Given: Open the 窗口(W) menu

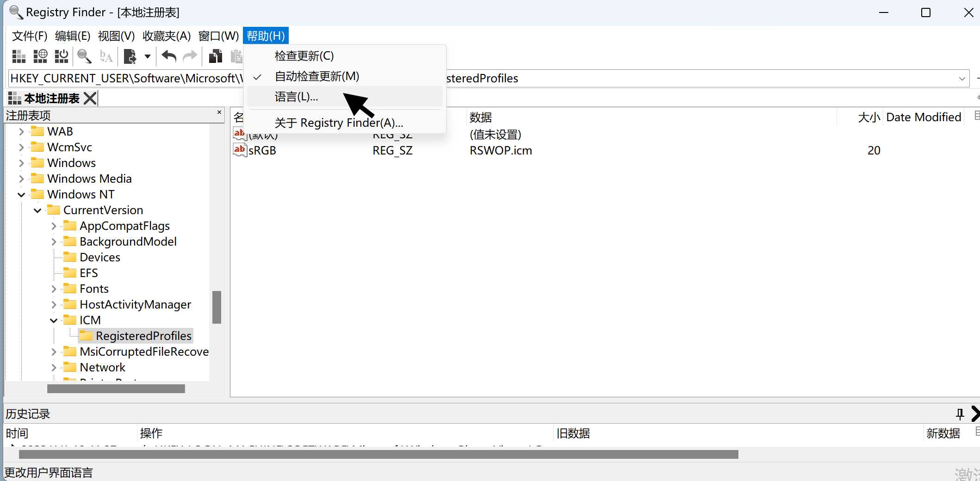Looking at the screenshot, I should (218, 36).
